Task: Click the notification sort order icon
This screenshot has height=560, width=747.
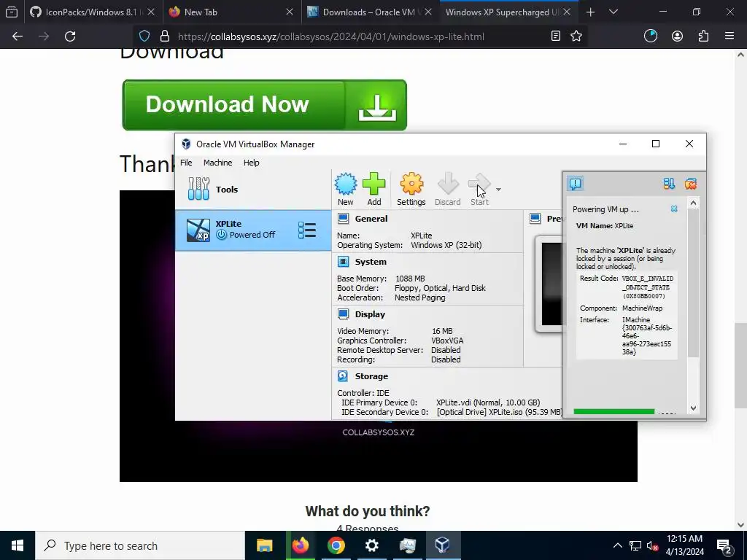Action: (669, 183)
